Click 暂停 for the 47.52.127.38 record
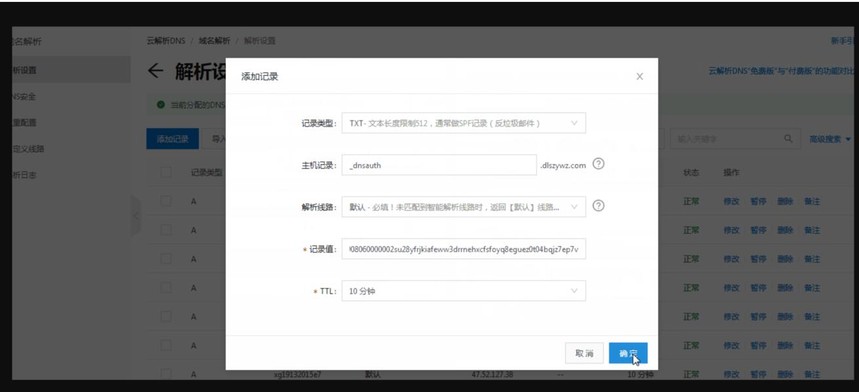Screen dimensions: 859x392 click(x=758, y=374)
